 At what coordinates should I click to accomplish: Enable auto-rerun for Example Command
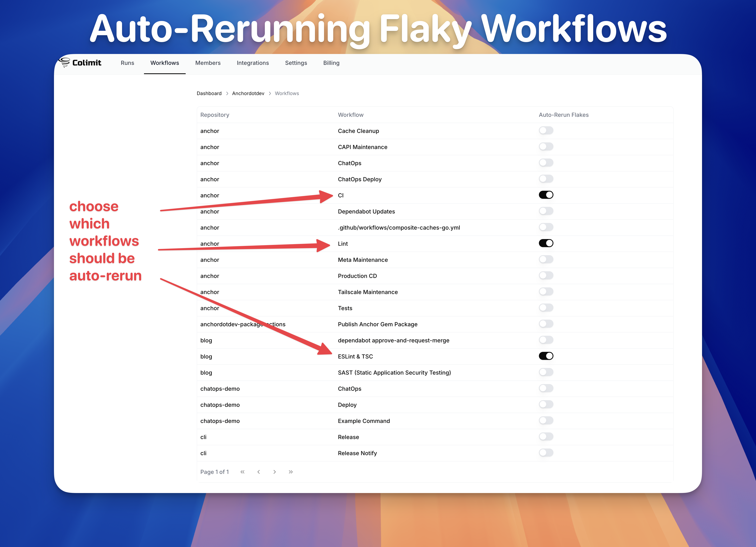(x=546, y=420)
